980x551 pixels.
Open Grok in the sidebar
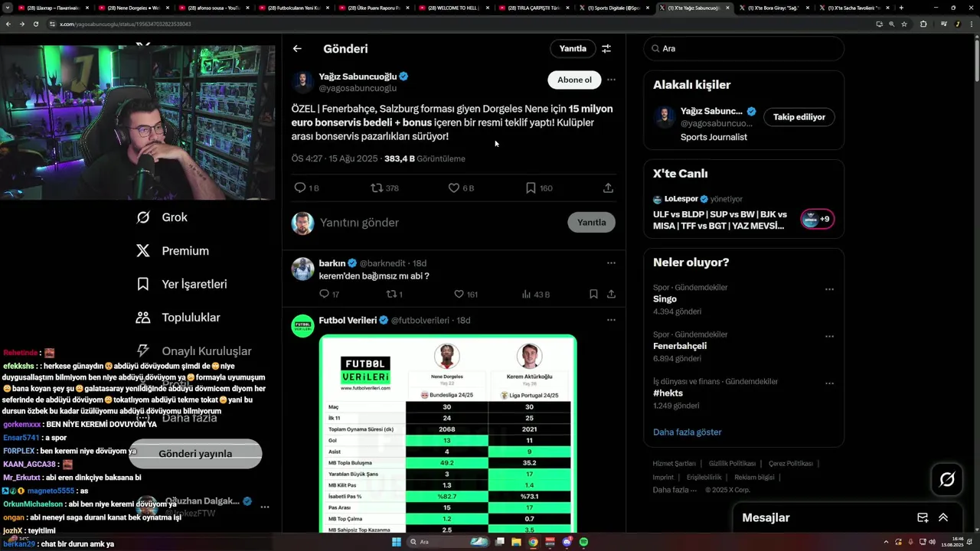click(162, 217)
